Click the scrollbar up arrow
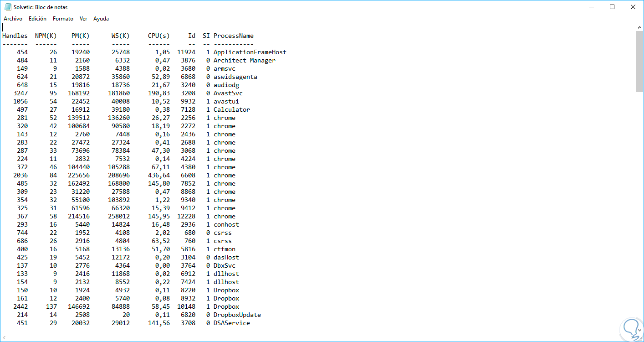This screenshot has width=644, height=342. tap(639, 27)
